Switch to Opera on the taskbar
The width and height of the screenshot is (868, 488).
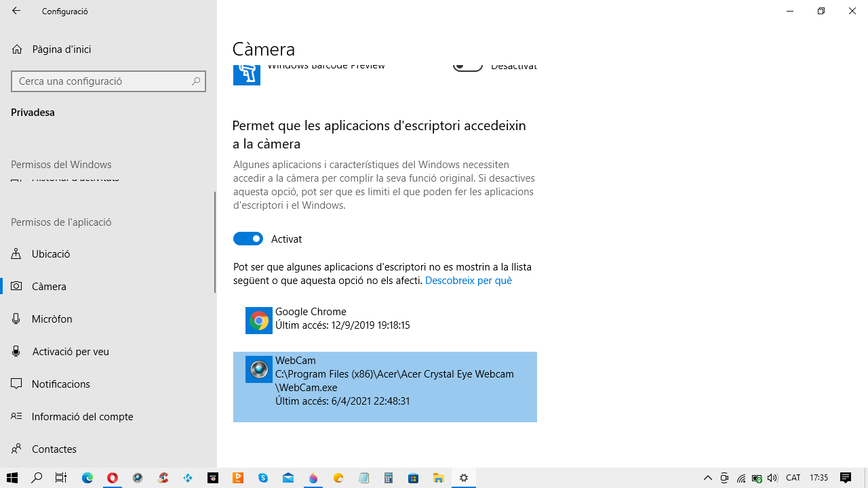[113, 478]
